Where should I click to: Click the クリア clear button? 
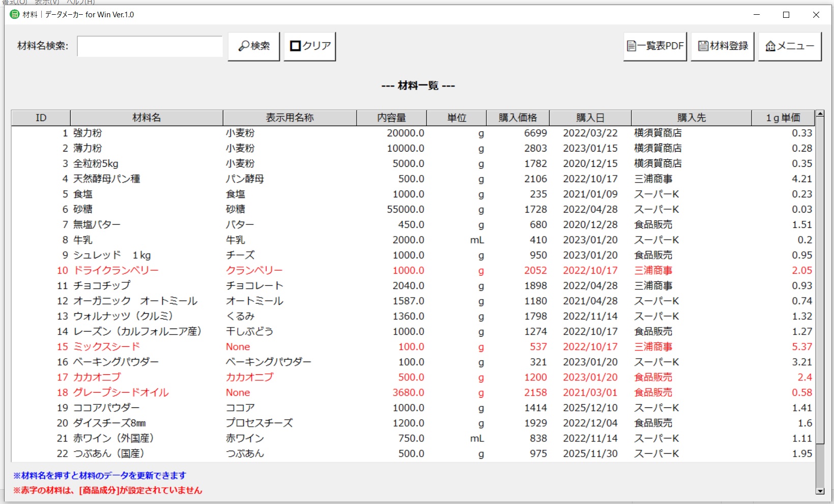310,46
